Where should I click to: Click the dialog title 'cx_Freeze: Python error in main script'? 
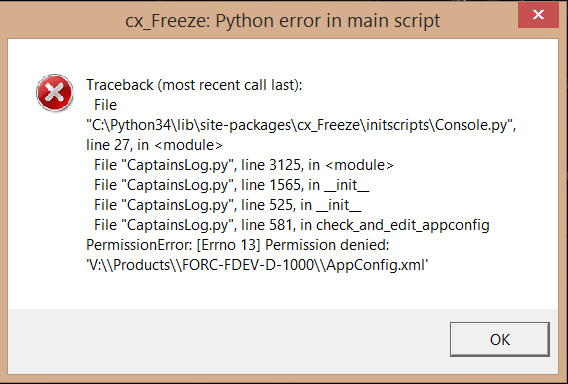[283, 21]
